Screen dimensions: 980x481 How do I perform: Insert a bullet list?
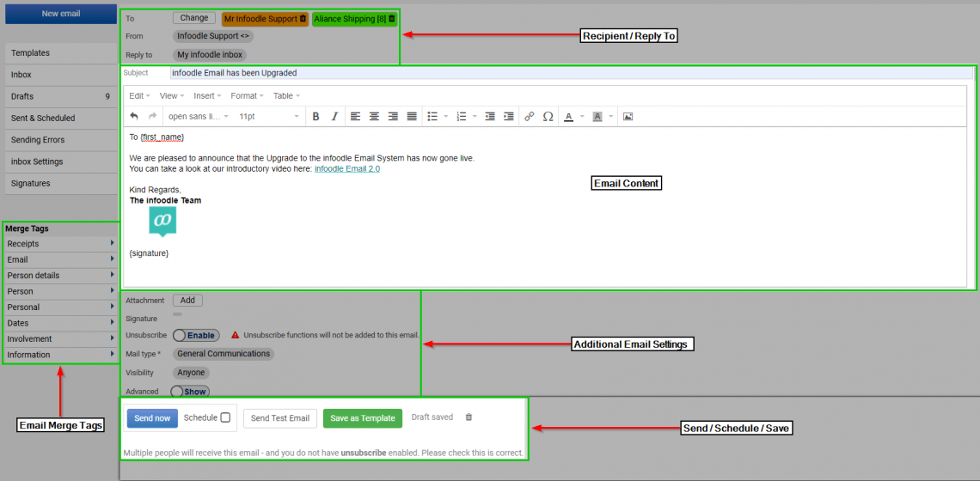432,116
